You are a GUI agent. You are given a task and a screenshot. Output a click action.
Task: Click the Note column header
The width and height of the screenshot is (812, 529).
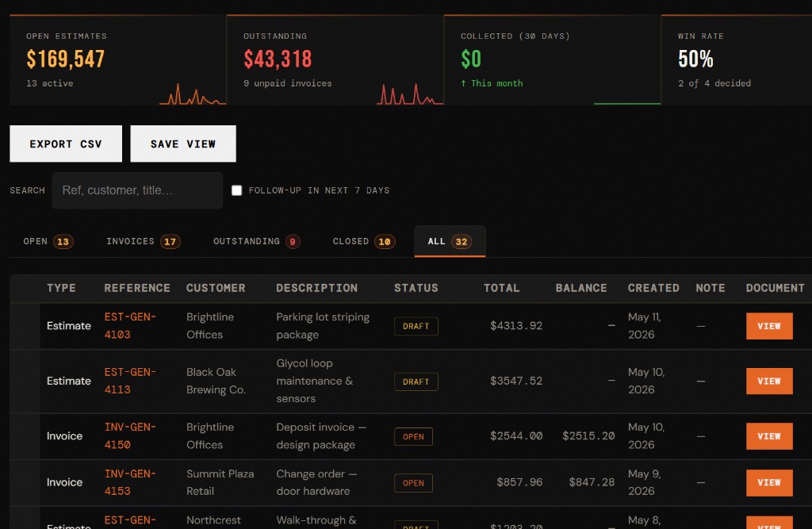(x=710, y=288)
